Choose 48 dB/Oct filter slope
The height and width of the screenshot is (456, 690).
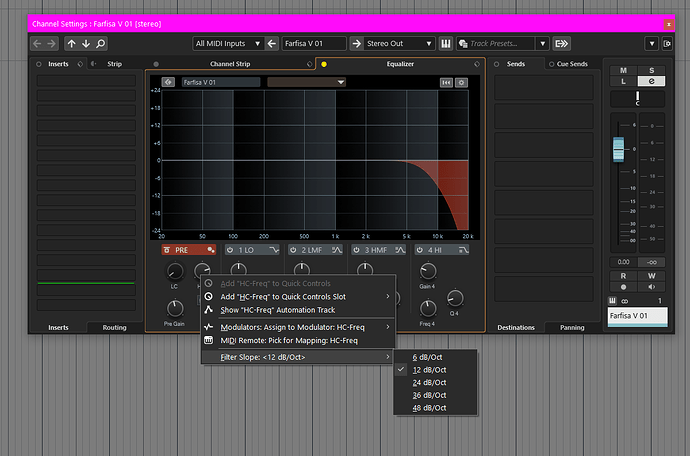point(435,408)
